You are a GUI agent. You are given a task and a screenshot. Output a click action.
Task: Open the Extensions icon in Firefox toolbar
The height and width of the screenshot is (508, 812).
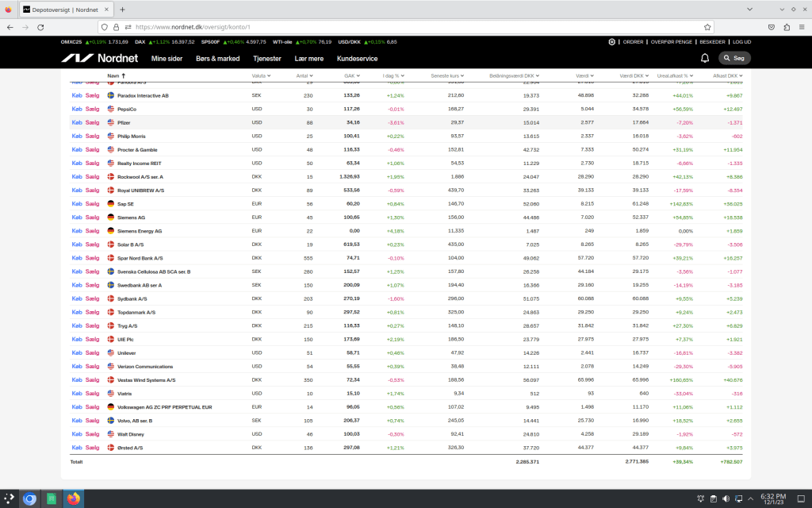click(787, 26)
